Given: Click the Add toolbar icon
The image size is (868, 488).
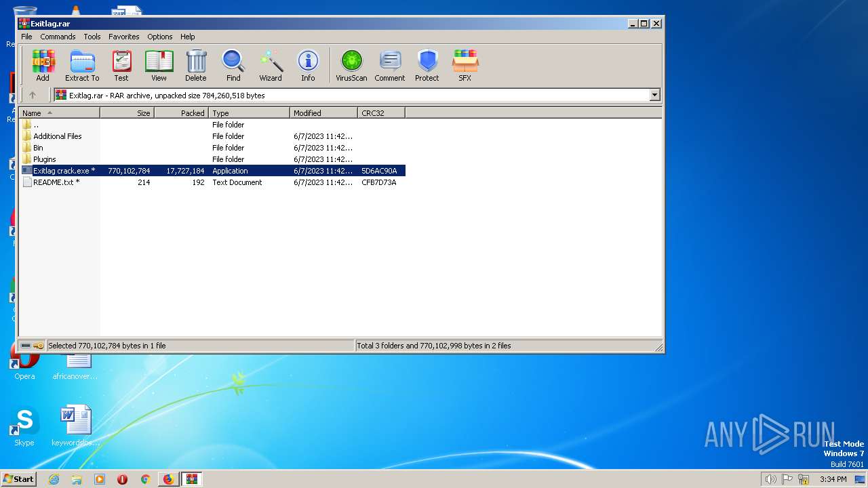Looking at the screenshot, I should click(x=43, y=66).
